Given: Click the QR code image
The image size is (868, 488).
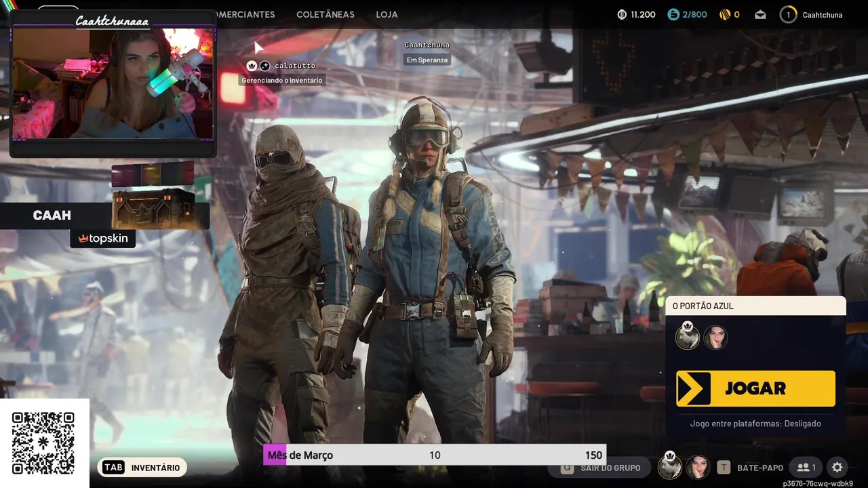Looking at the screenshot, I should (x=43, y=443).
